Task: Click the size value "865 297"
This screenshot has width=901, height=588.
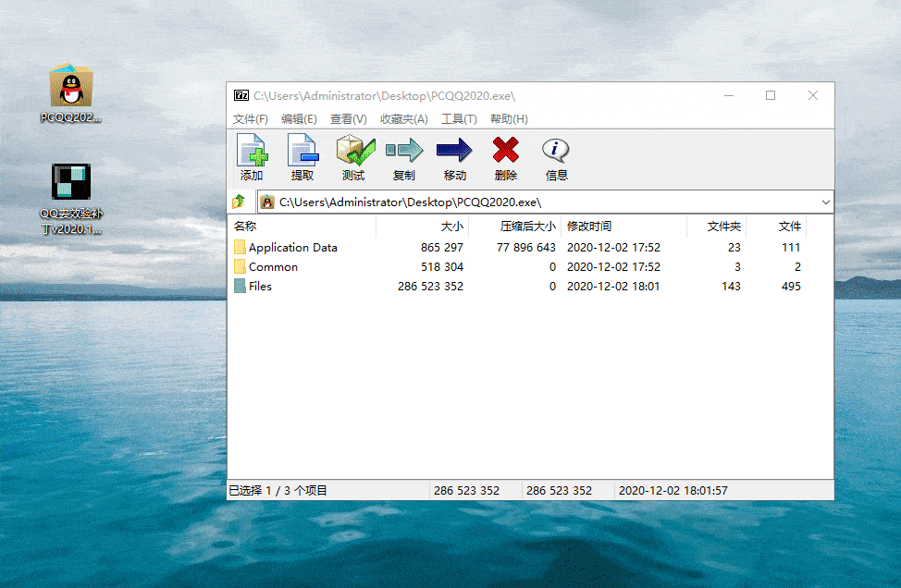Action: (442, 248)
